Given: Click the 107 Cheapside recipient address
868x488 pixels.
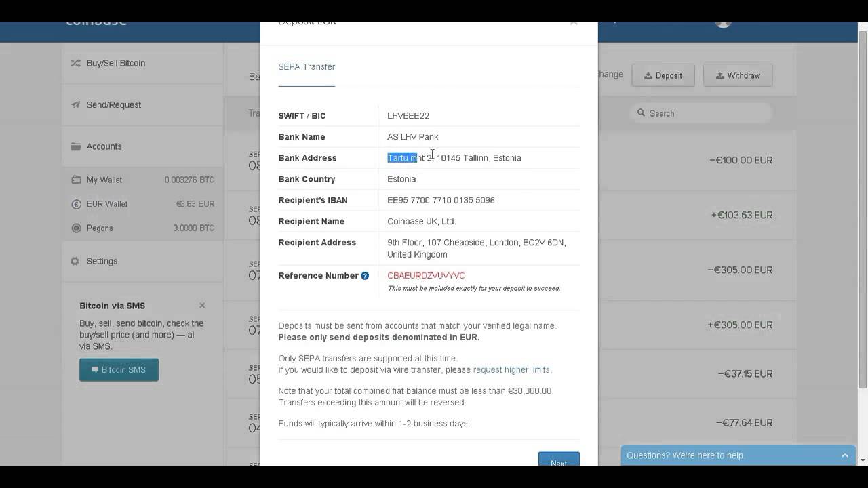Looking at the screenshot, I should [477, 249].
